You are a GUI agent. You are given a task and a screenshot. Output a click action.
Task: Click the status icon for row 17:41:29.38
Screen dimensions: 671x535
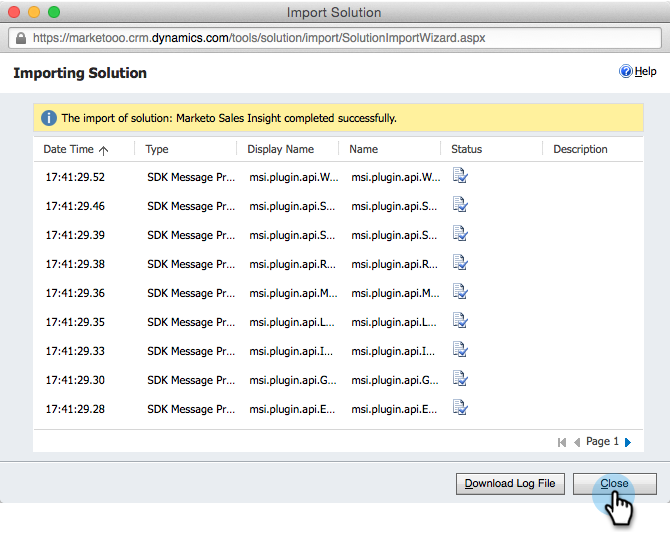[x=460, y=263]
